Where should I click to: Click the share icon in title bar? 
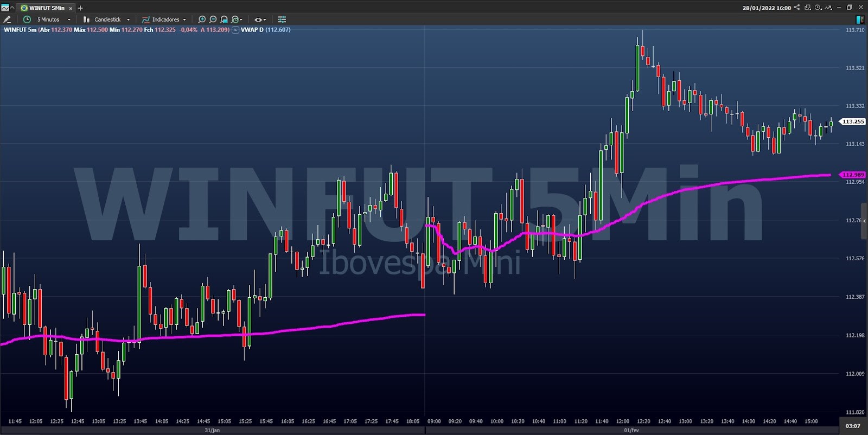796,8
